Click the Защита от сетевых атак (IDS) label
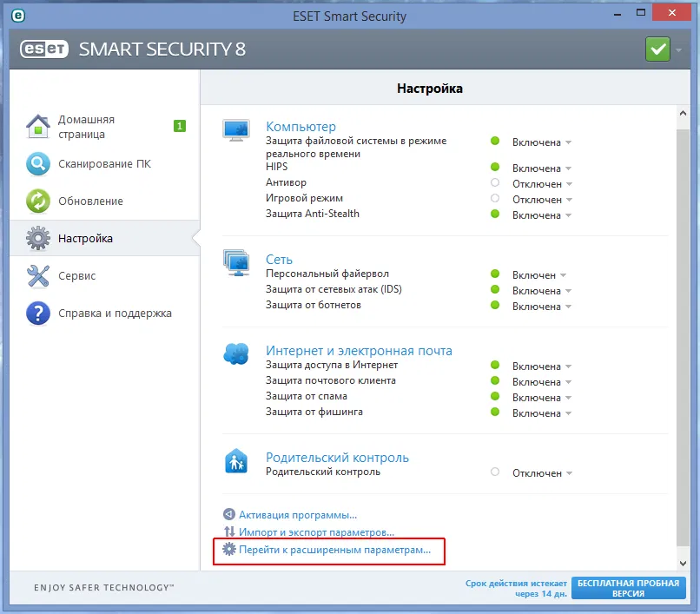700x614 pixels. click(333, 289)
